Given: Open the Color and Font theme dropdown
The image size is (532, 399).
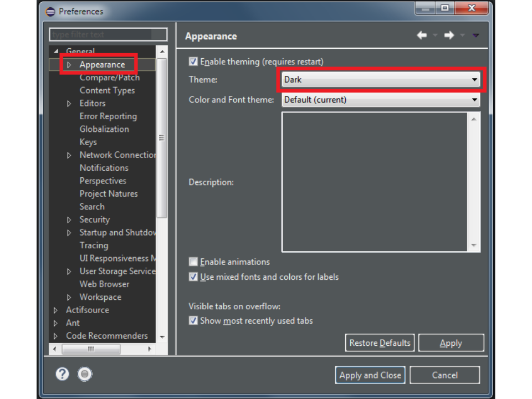Looking at the screenshot, I should (x=380, y=100).
